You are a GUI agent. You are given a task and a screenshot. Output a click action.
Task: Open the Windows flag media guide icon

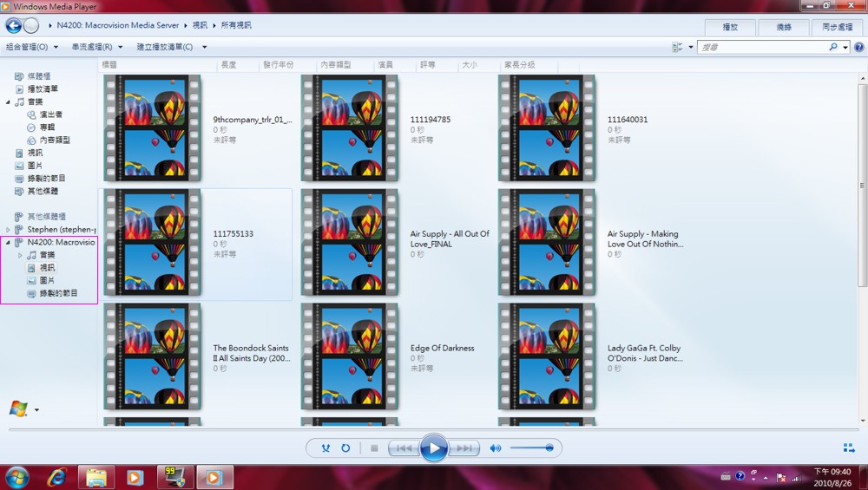point(18,408)
